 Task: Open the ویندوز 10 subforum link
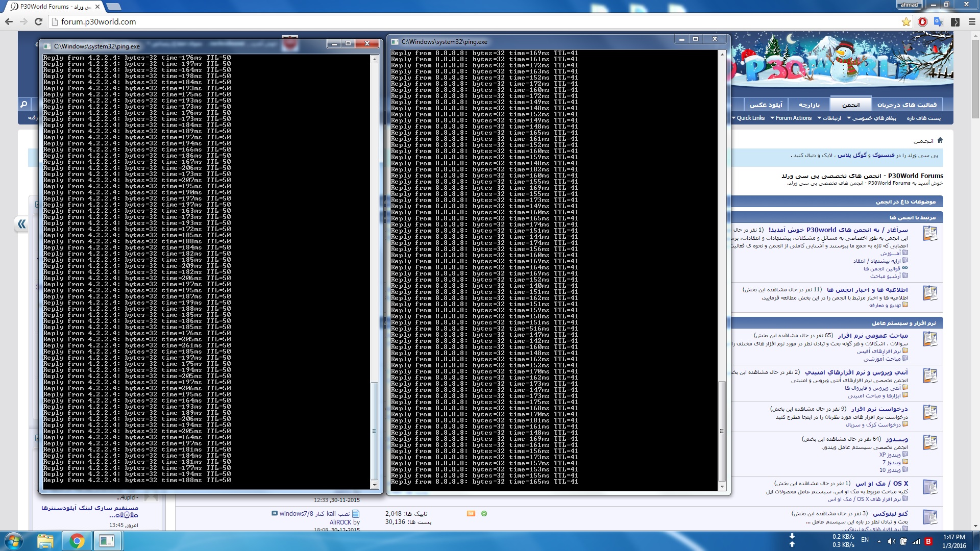point(890,470)
